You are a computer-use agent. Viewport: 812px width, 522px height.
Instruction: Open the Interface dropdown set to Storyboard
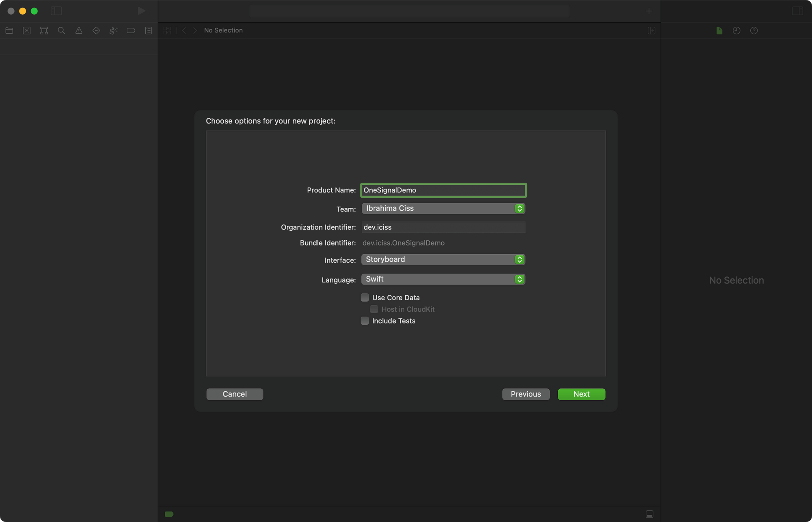click(x=443, y=259)
